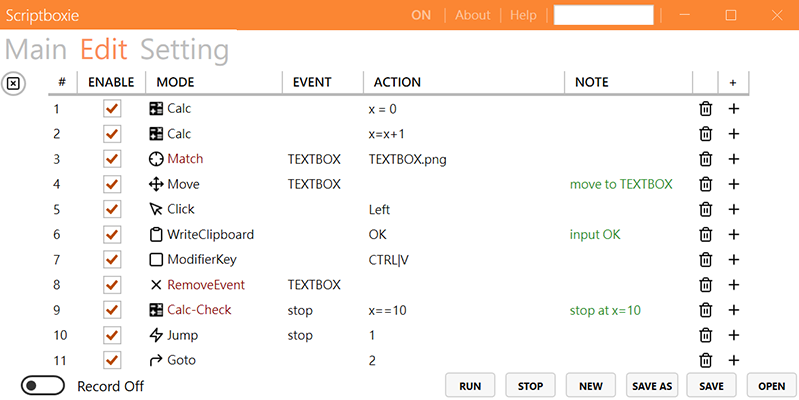
Task: Click the 'input OK' note
Action: coord(595,235)
